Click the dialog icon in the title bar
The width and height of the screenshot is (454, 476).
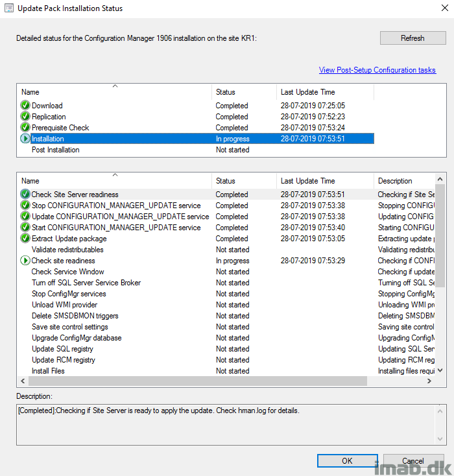9,8
